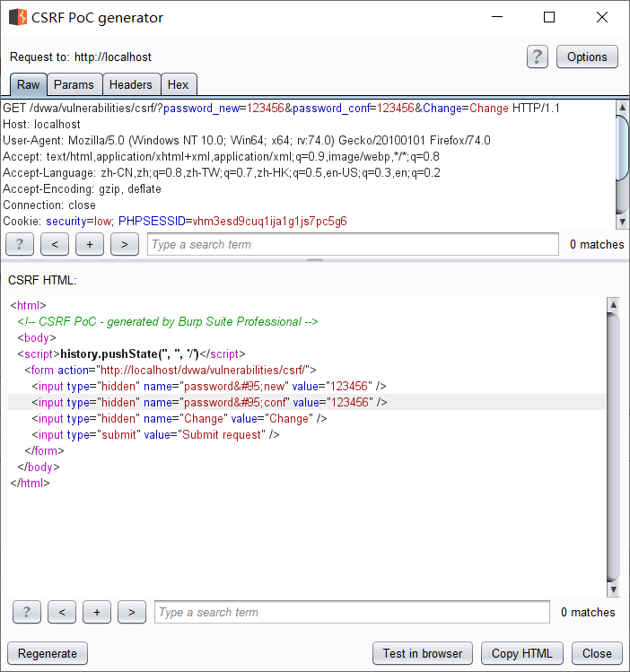Click the Accept-Language header line
The width and height of the screenshot is (630, 672).
(222, 173)
